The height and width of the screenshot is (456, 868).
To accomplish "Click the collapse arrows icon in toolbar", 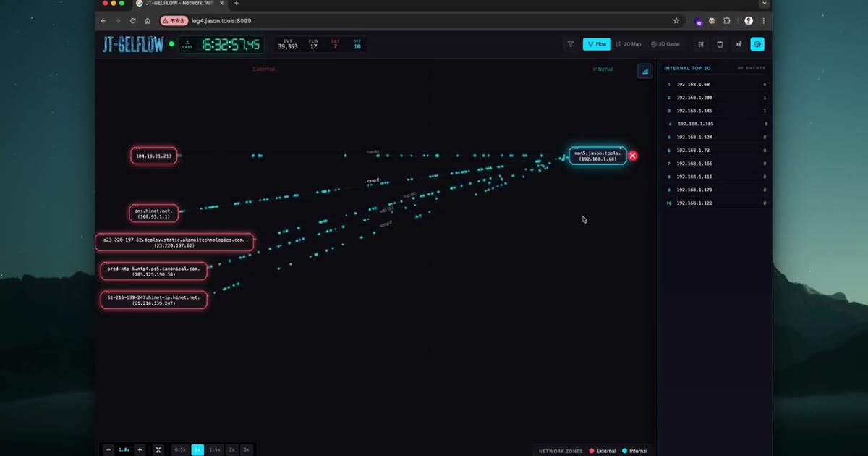I will pos(739,44).
